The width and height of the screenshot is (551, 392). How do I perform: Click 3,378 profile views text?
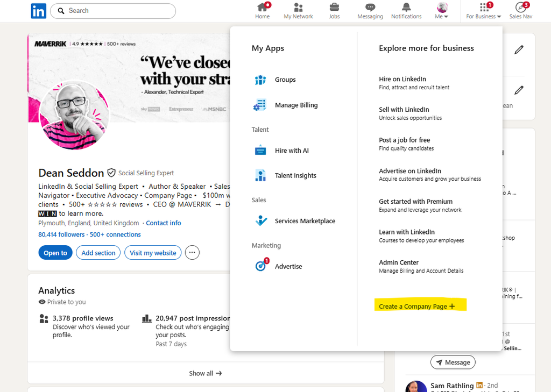click(x=83, y=318)
